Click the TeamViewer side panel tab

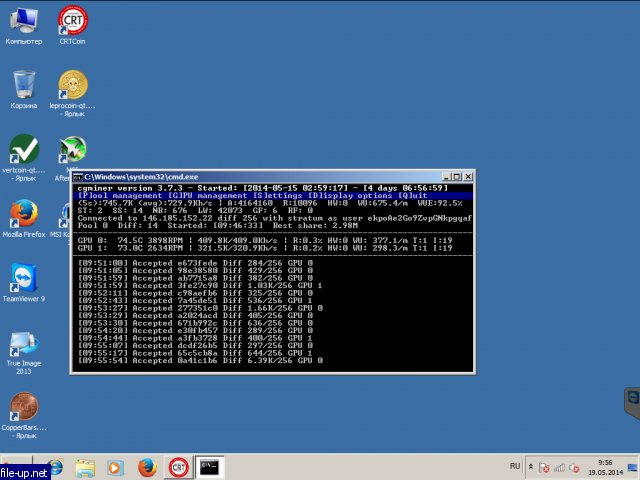pyautogui.click(x=632, y=403)
